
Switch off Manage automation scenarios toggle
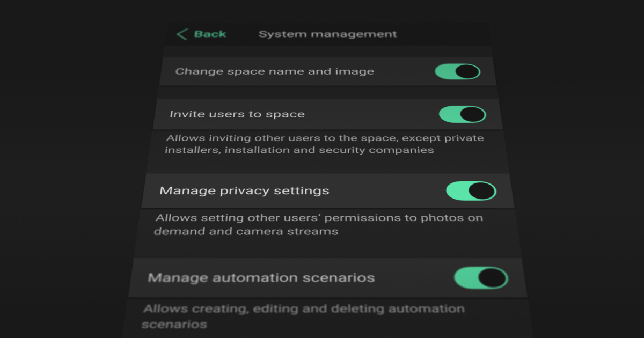tap(480, 278)
